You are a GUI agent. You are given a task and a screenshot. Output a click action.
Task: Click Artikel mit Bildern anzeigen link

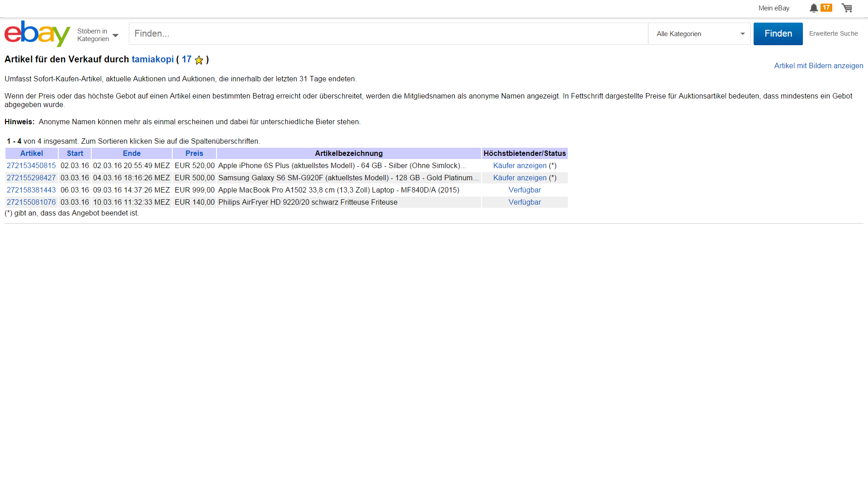pyautogui.click(x=819, y=66)
